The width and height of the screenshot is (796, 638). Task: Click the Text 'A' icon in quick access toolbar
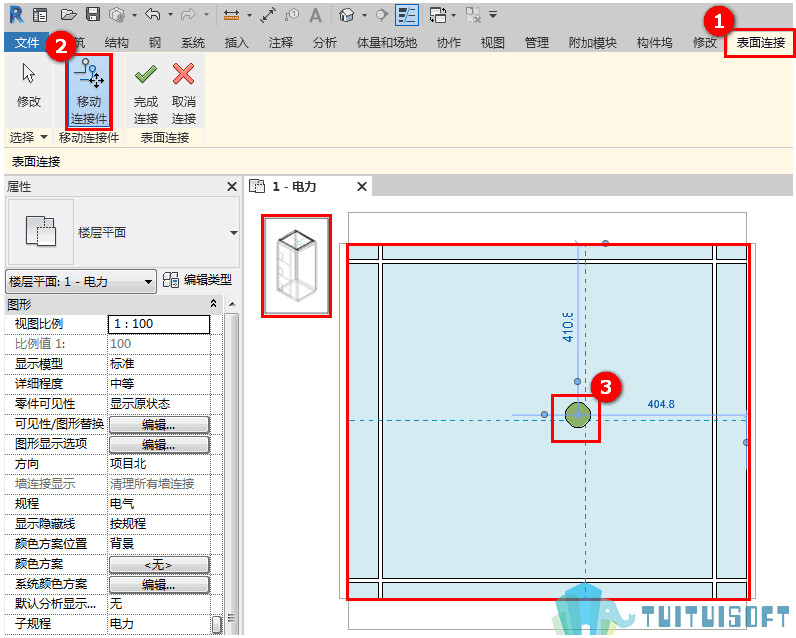pos(315,15)
